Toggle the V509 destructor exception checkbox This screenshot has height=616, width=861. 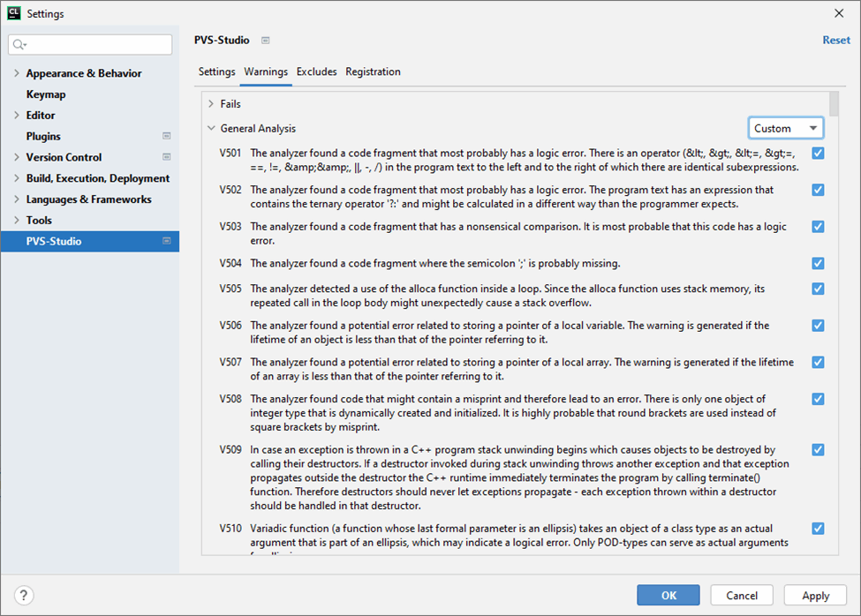818,450
